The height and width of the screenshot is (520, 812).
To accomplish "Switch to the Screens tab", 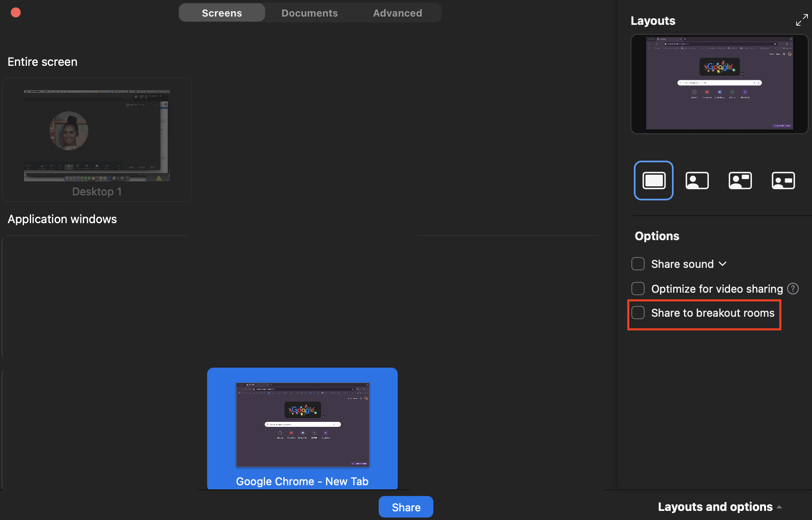I will (x=222, y=13).
